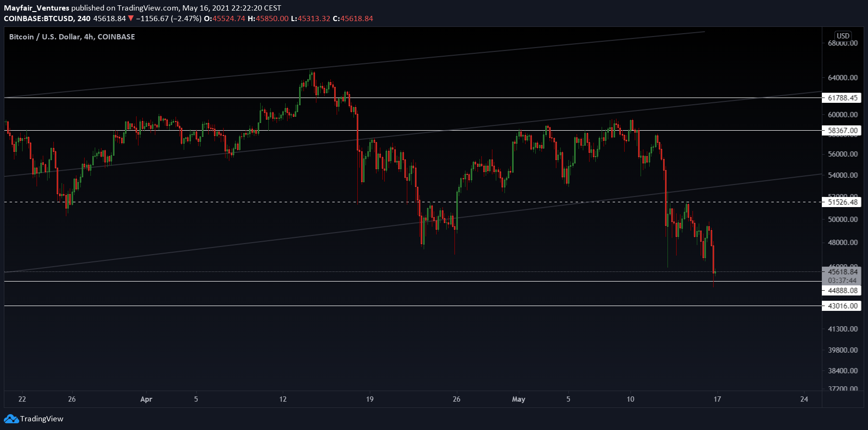Click the L:45313.32 low value
The height and width of the screenshot is (430, 868).
click(x=311, y=19)
